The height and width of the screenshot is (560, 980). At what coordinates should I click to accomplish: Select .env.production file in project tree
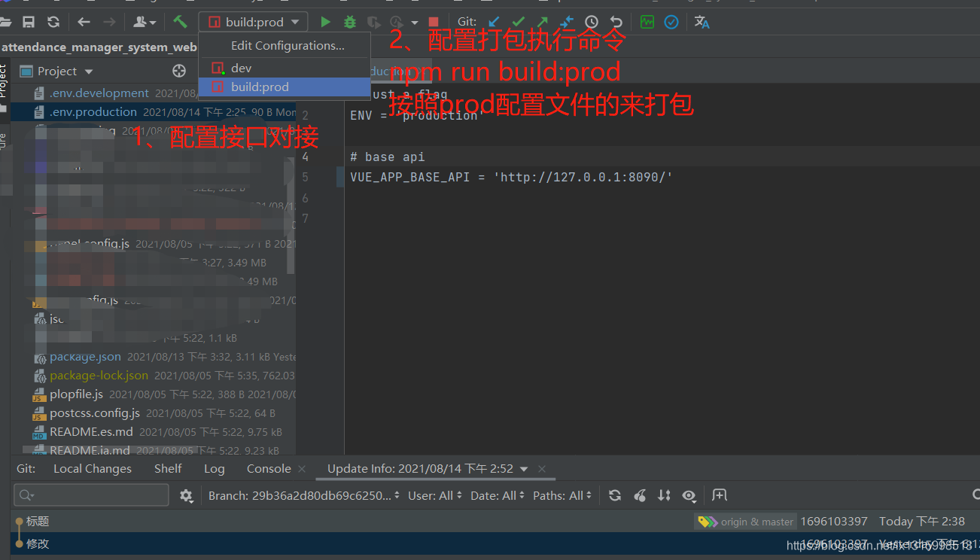93,111
